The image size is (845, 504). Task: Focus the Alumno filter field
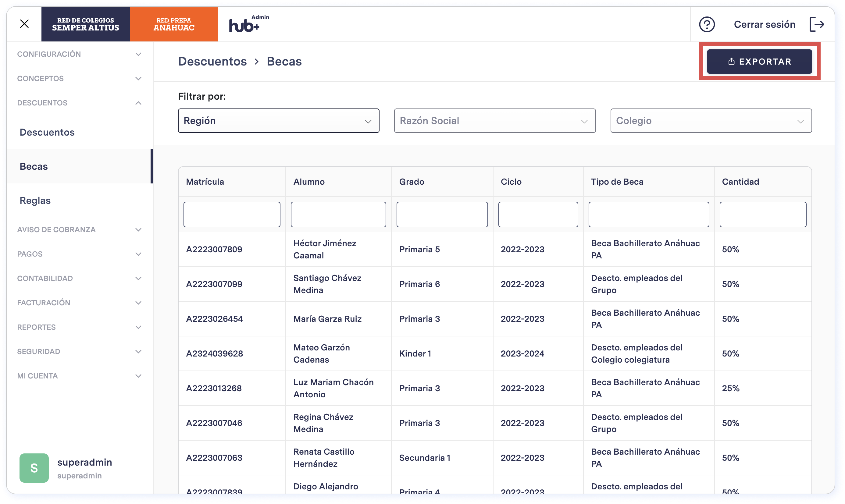click(x=338, y=214)
